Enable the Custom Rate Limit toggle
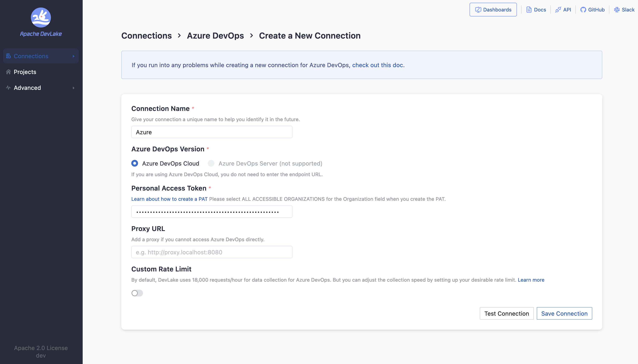The width and height of the screenshot is (638, 364). point(137,293)
